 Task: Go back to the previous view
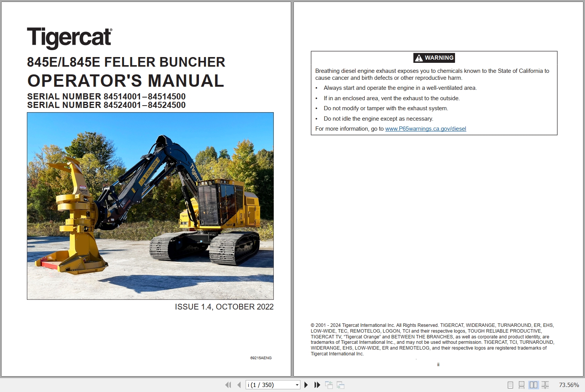tap(330, 384)
